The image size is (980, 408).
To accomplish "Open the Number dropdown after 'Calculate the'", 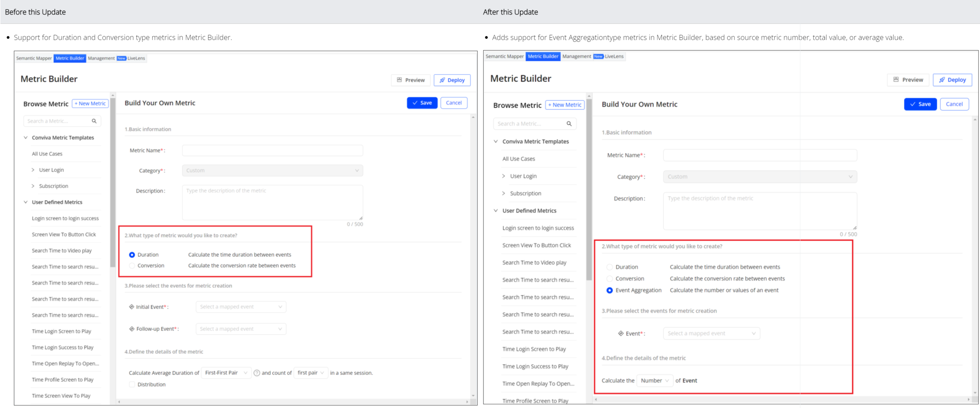I will pos(654,381).
